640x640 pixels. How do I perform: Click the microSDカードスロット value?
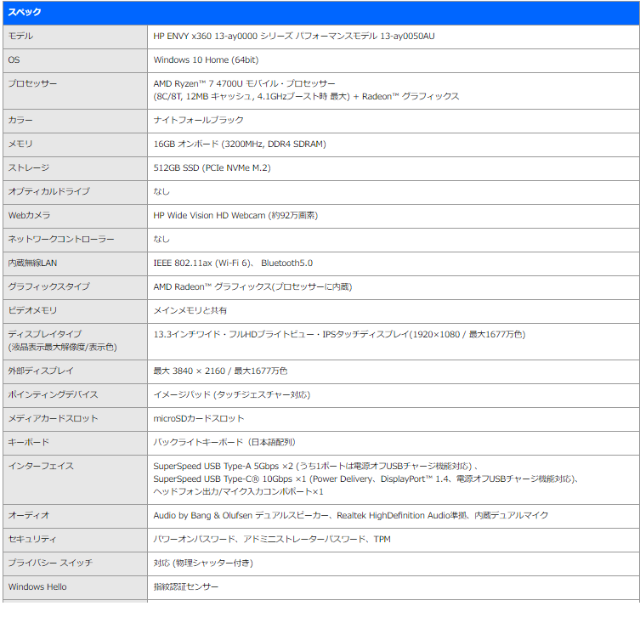pos(199,419)
